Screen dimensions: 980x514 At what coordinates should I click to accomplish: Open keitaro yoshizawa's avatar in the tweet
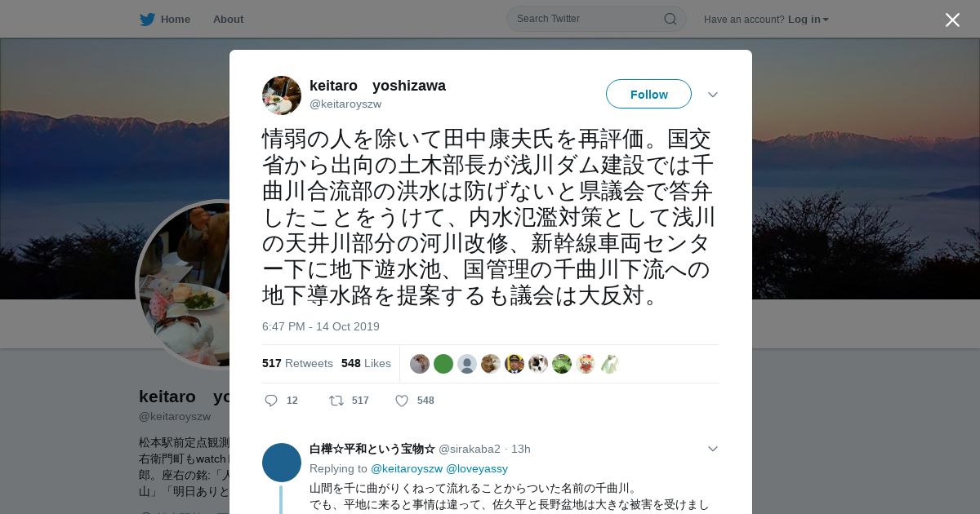(x=282, y=95)
